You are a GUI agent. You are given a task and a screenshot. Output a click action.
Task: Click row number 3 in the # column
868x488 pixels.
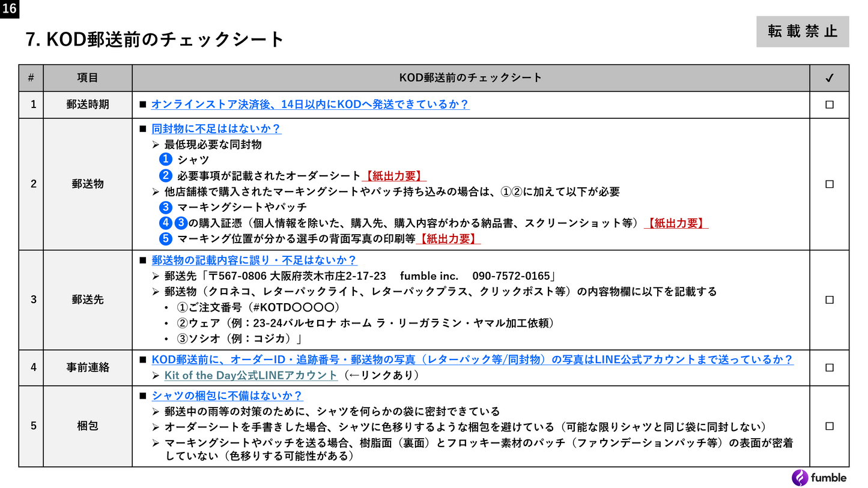[34, 300]
